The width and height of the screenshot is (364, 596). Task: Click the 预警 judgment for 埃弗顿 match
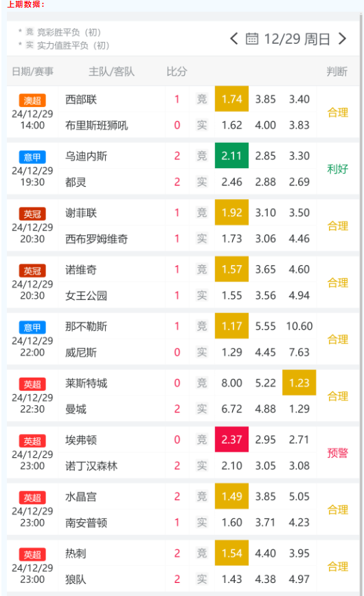tap(337, 452)
